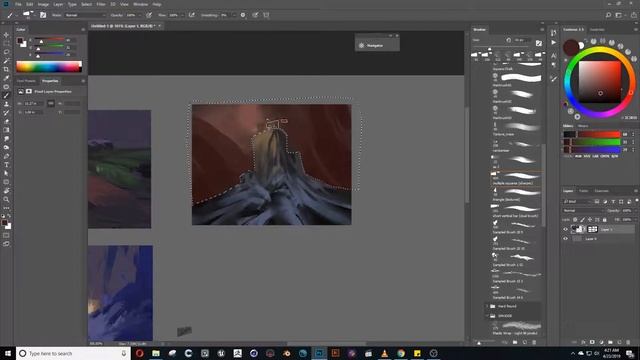640x360 pixels.
Task: Toggle the pressure for size icon in options bar
Action: (x=255, y=15)
